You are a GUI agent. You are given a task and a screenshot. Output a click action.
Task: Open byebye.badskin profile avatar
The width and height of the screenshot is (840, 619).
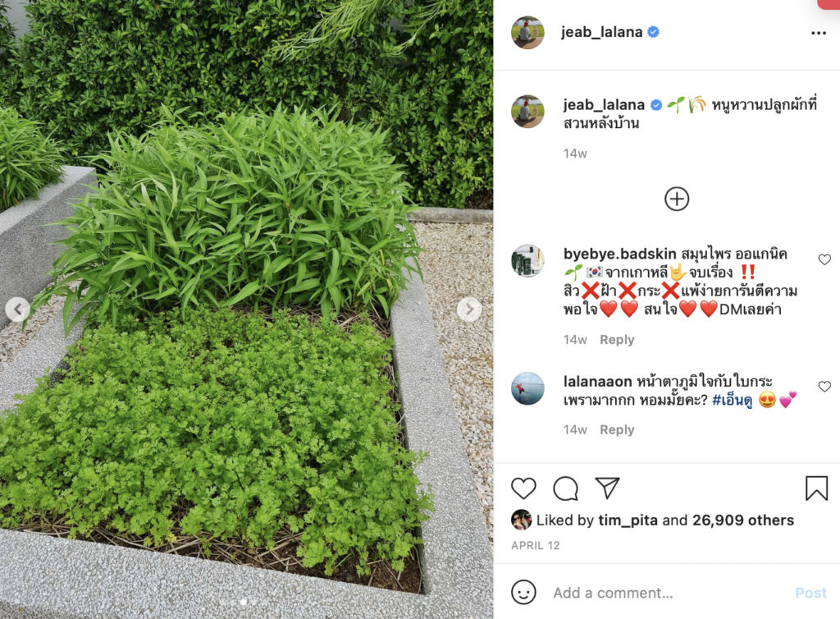527,261
